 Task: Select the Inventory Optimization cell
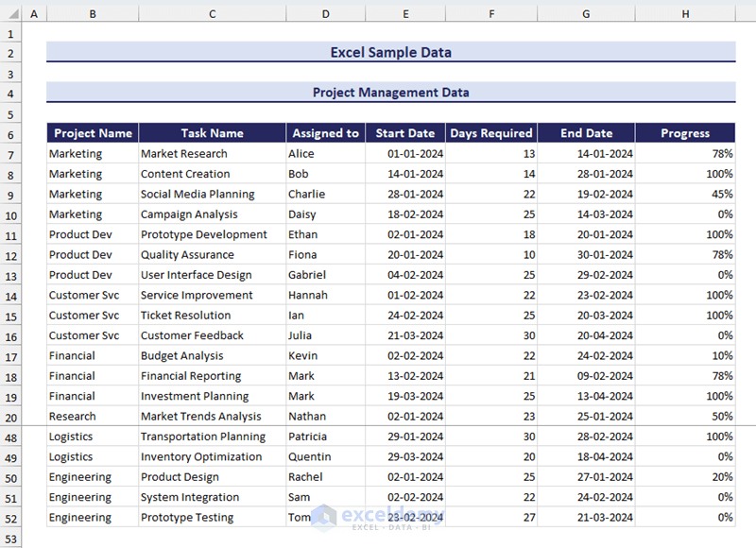coord(213,457)
